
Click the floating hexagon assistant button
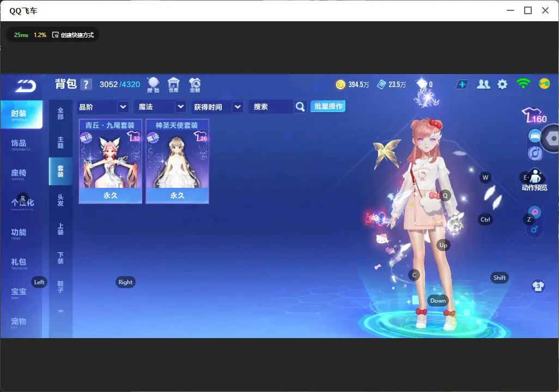(x=552, y=138)
